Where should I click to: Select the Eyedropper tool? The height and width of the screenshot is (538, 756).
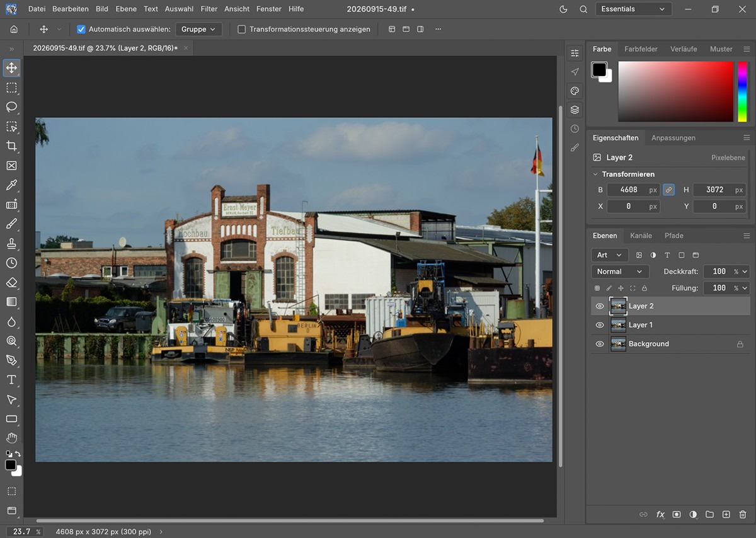(x=11, y=185)
